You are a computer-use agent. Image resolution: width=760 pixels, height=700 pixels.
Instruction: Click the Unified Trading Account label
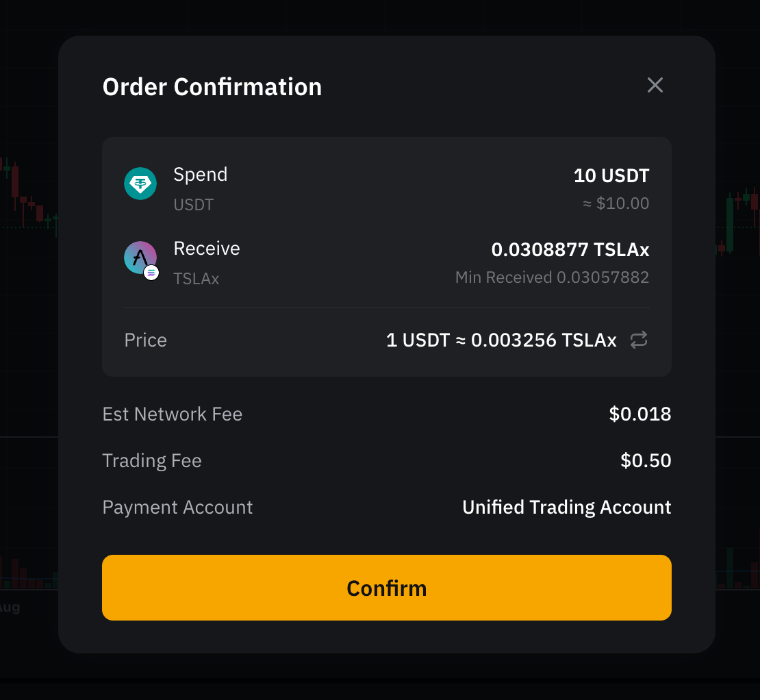coord(566,507)
